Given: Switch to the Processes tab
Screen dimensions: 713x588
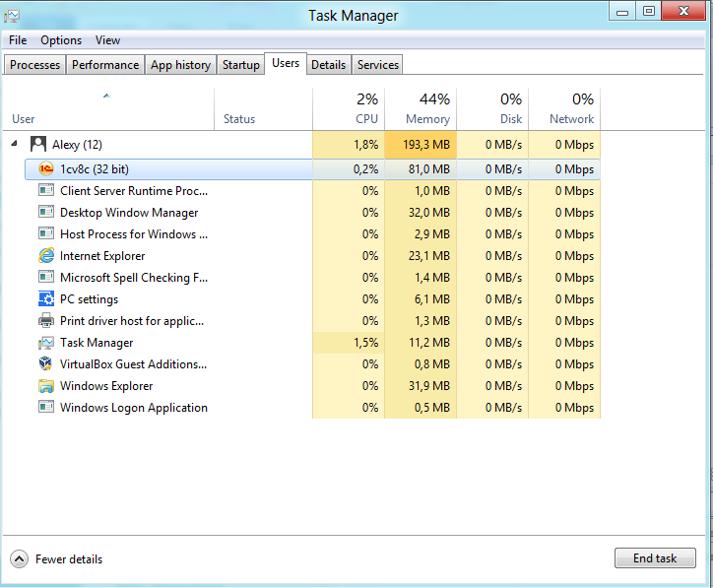Looking at the screenshot, I should tap(35, 65).
